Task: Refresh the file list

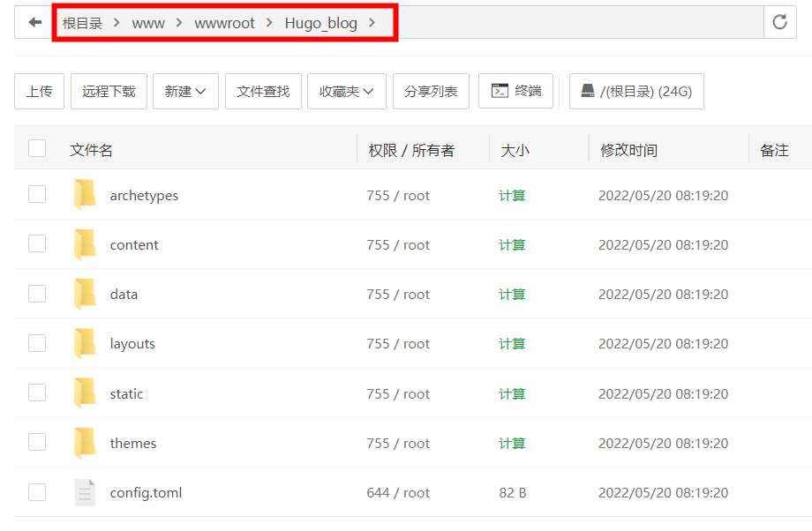Action: [x=780, y=22]
